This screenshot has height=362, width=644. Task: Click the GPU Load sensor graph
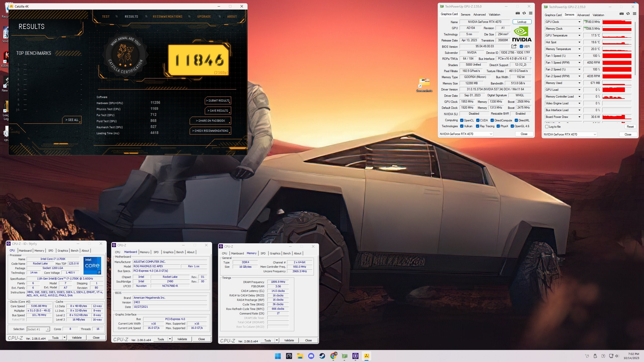(617, 90)
